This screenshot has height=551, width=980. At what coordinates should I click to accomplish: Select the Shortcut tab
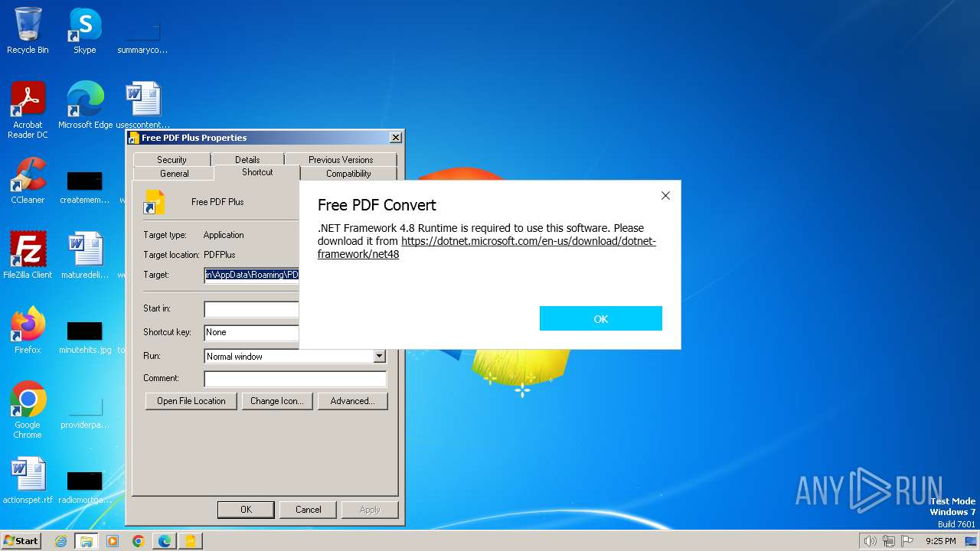[x=257, y=172]
